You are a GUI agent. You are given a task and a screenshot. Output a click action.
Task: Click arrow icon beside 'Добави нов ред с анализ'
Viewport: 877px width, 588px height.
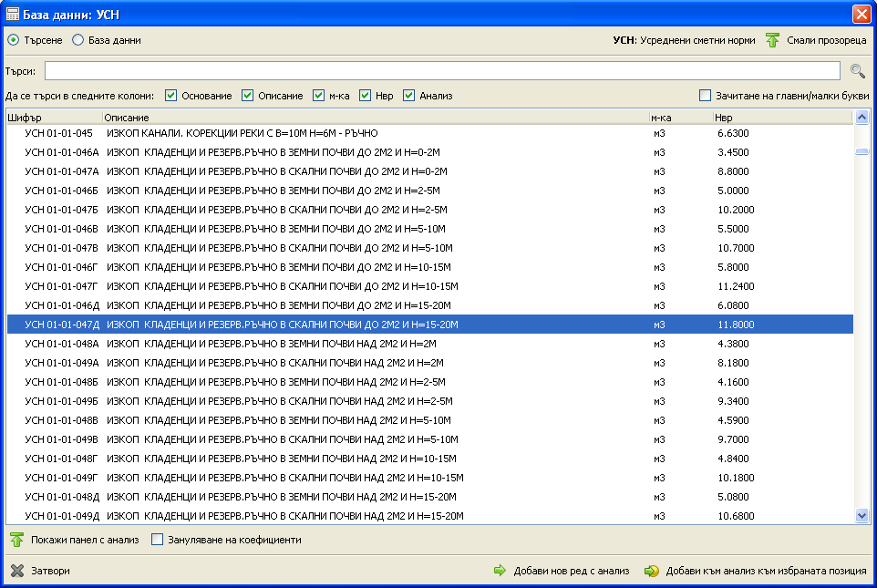[x=499, y=571]
